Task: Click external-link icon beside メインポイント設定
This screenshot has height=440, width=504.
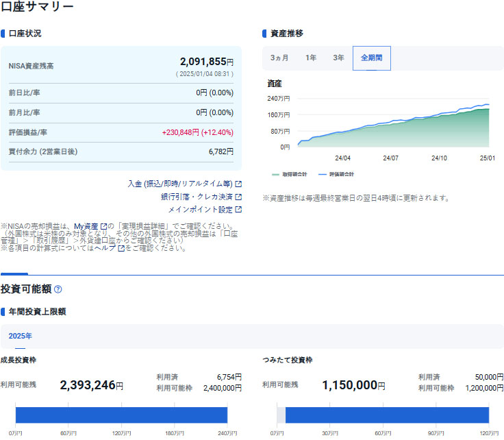Action: point(238,210)
